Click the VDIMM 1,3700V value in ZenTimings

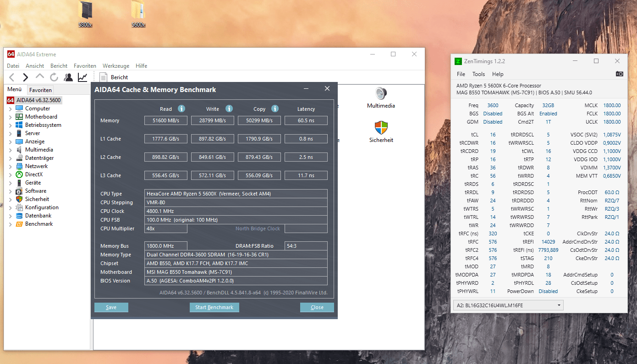click(x=612, y=168)
